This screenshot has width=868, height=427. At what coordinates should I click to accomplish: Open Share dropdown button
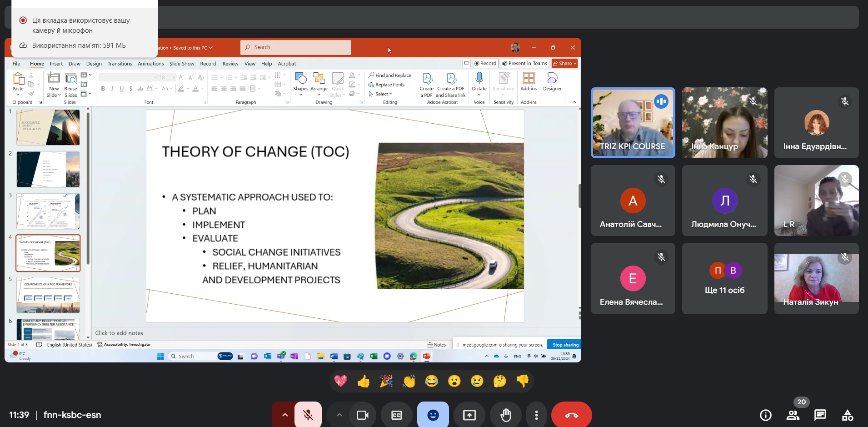(564, 63)
